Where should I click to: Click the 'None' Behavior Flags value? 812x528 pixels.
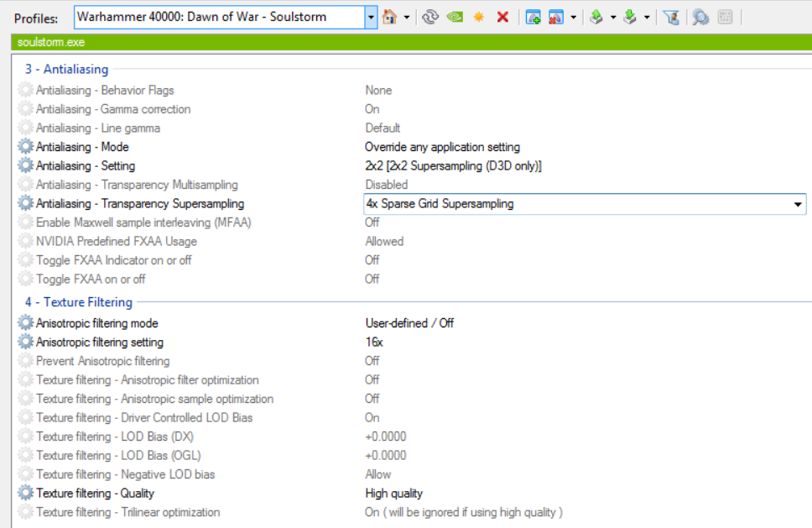click(x=378, y=90)
